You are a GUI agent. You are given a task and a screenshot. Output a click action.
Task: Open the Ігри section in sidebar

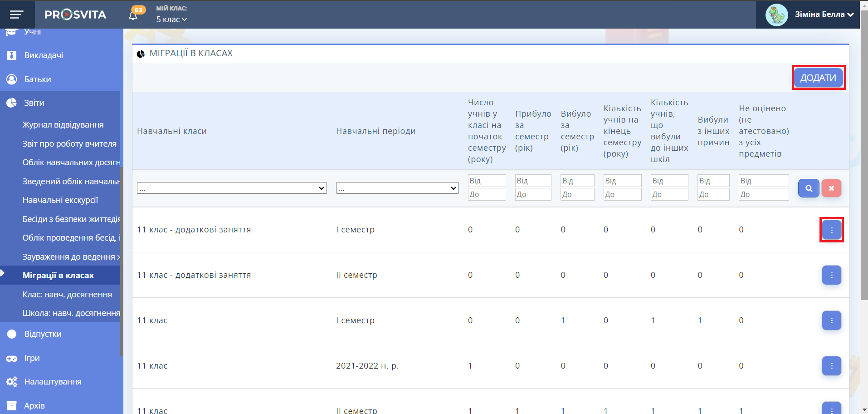click(x=32, y=358)
